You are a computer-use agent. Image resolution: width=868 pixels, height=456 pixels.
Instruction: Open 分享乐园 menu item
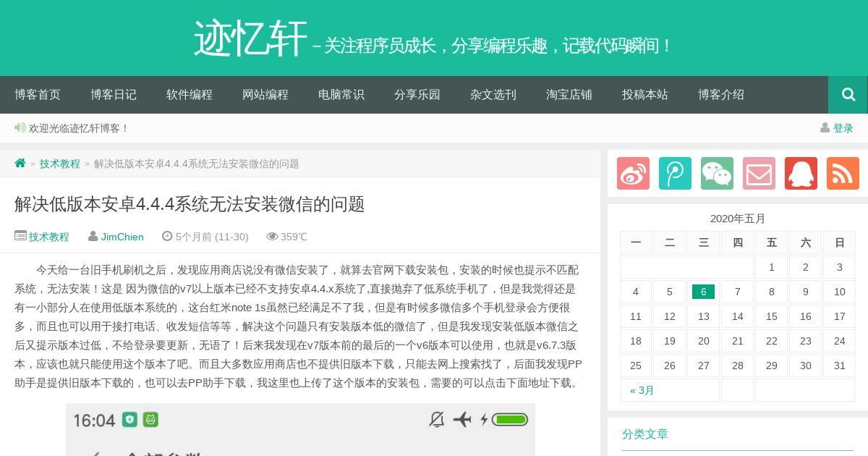[x=417, y=95]
